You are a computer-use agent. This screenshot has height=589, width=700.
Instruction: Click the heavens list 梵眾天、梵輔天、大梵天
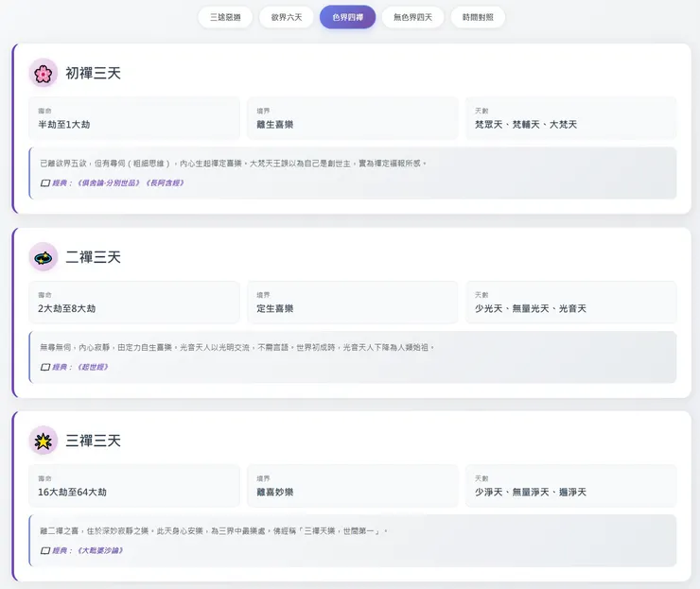pos(526,125)
